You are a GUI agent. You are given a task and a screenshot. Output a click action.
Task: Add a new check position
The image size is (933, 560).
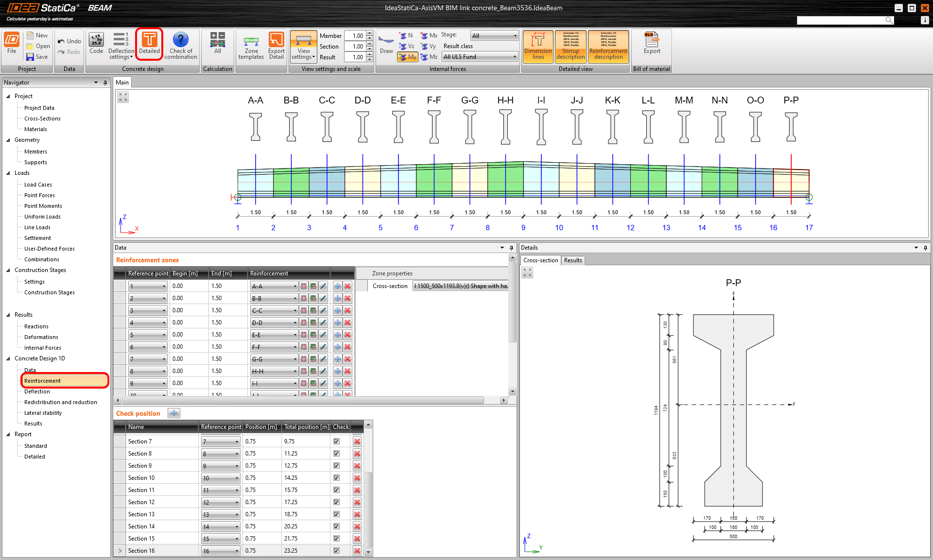click(173, 413)
